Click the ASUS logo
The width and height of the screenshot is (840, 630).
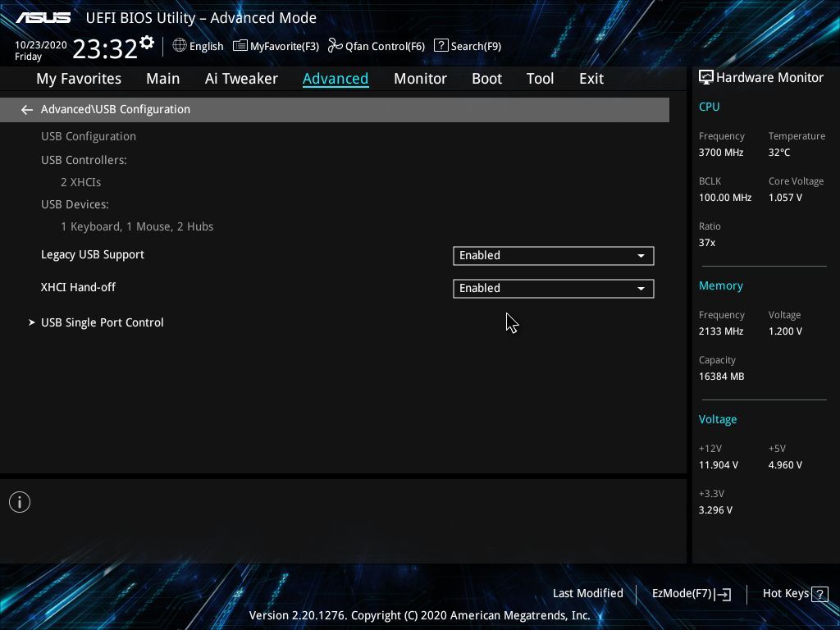[43, 18]
